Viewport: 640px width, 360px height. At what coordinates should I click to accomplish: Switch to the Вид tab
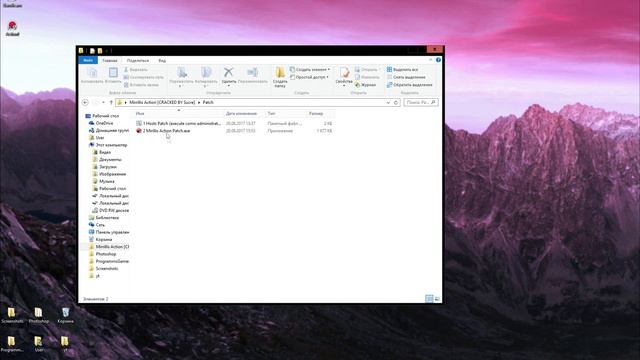[x=162, y=60]
